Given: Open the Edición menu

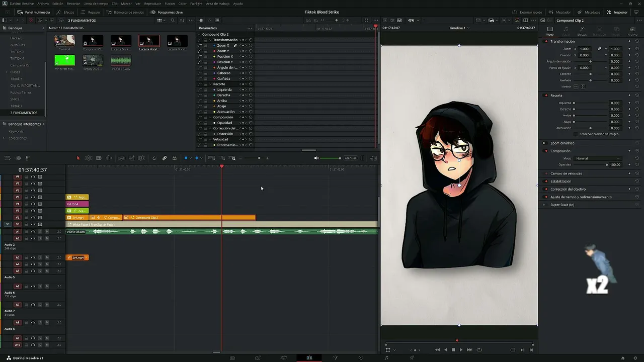Looking at the screenshot, I should (58, 4).
